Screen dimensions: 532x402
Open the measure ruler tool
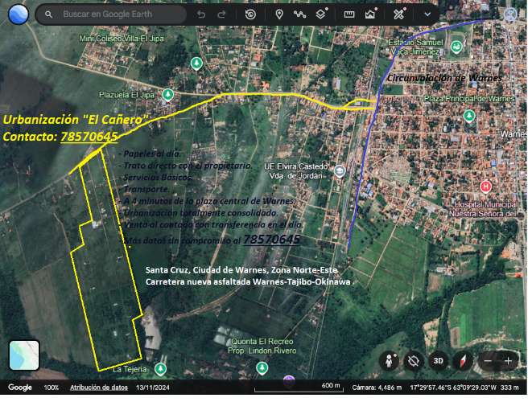coord(349,14)
